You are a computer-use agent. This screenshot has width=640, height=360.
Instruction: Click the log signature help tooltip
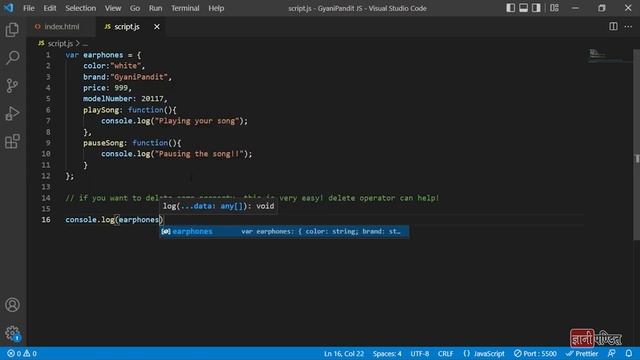(x=218, y=206)
